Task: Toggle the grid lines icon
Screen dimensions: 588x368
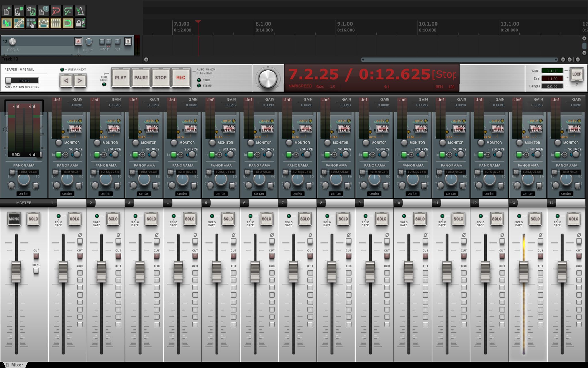Action: [56, 23]
